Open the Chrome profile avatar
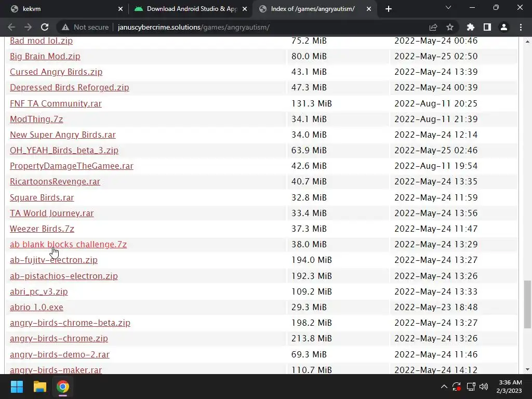Screen dimensions: 532x399 [503, 27]
